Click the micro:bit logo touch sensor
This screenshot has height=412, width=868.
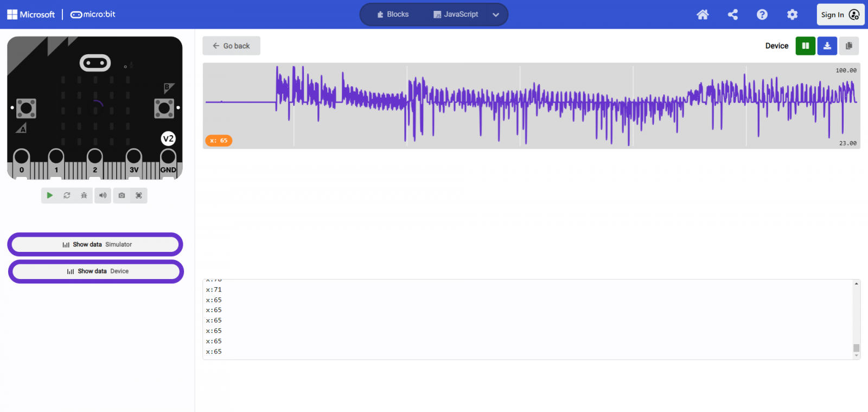click(95, 63)
